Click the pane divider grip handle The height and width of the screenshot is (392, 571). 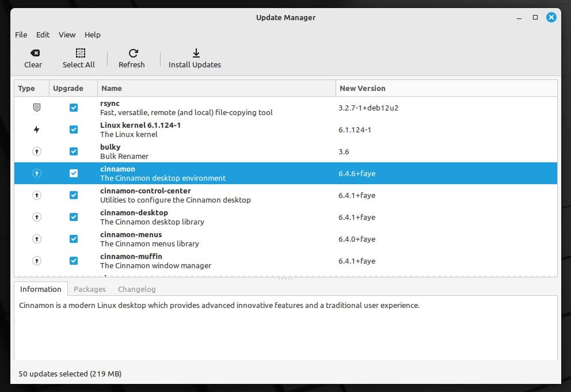point(285,279)
